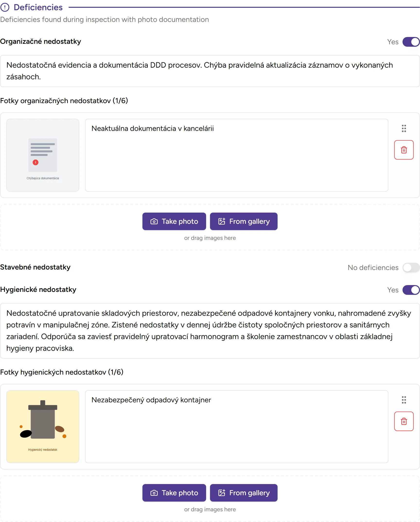420x522 pixels.
Task: Edit the organizational deficiencies description field
Action: pyautogui.click(x=210, y=71)
